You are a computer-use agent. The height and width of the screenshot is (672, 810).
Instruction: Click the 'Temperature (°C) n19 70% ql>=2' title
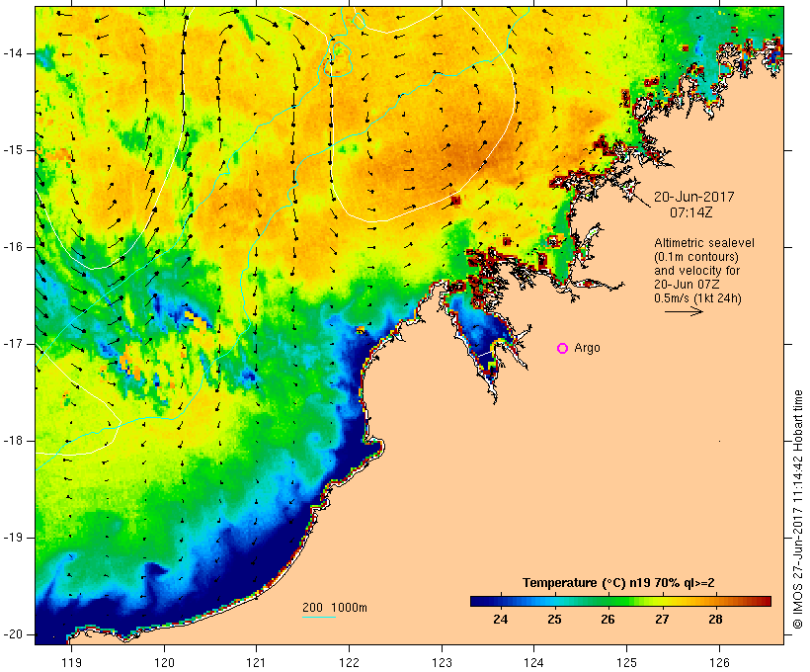point(618,583)
